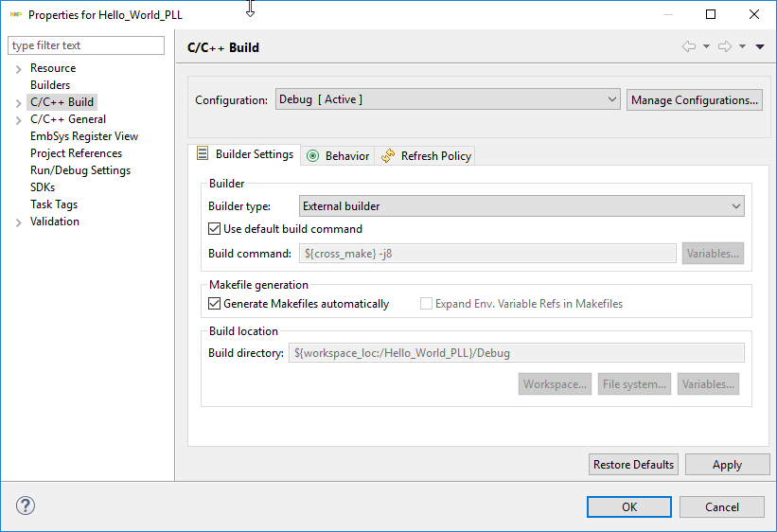Viewport: 777px width, 532px height.
Task: Click the Restore Defaults button
Action: click(x=633, y=465)
